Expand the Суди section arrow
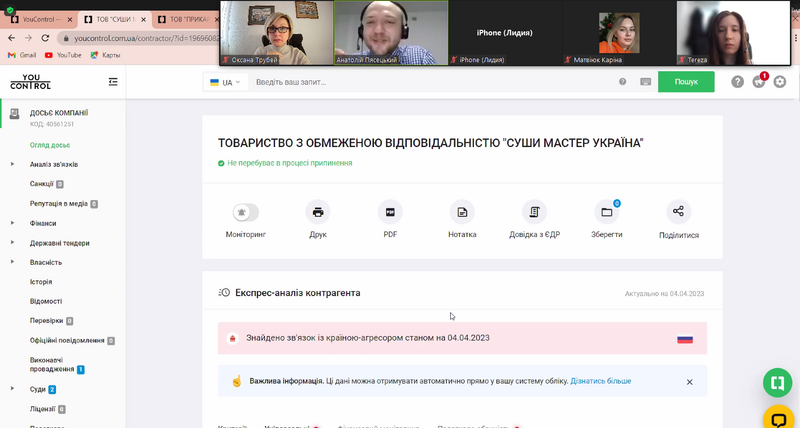 click(x=12, y=389)
